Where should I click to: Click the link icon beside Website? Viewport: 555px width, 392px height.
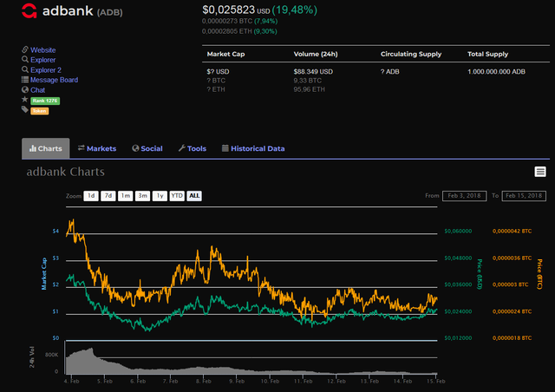[x=25, y=49]
